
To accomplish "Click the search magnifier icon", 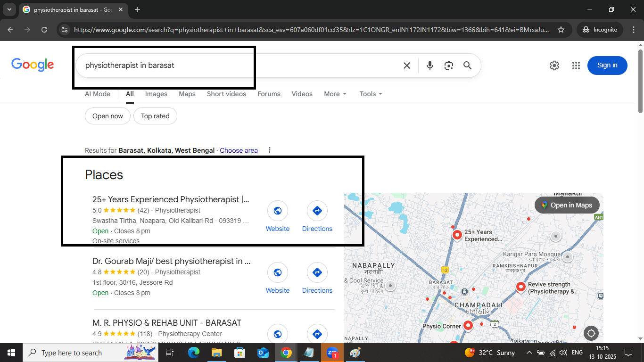I will pos(467,66).
